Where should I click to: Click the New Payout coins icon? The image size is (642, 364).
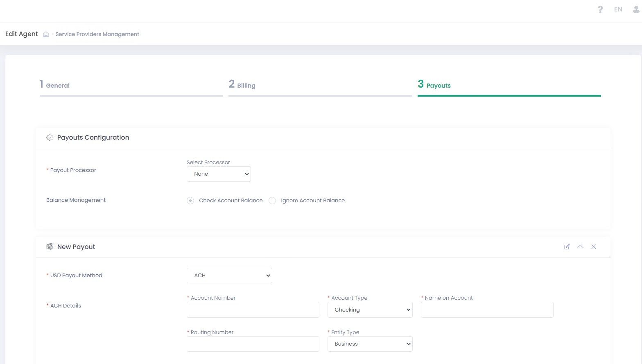[x=50, y=247]
